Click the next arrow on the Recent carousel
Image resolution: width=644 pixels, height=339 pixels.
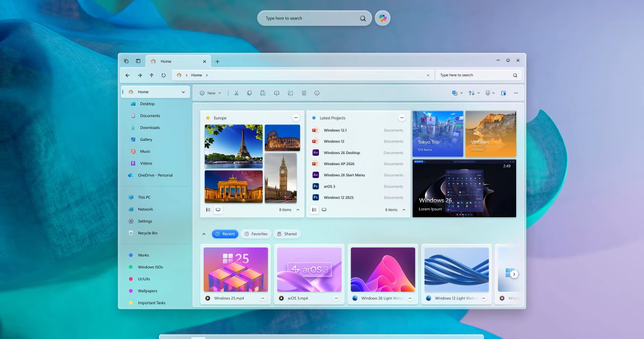[x=514, y=274]
